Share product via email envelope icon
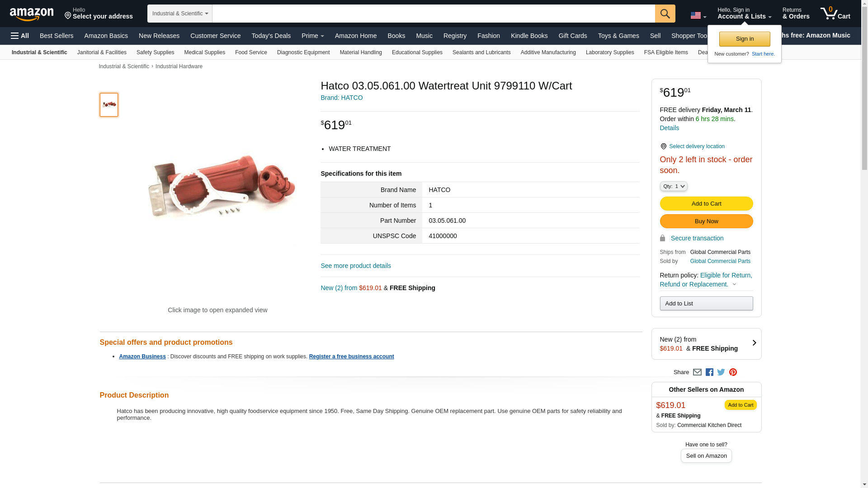 (697, 372)
